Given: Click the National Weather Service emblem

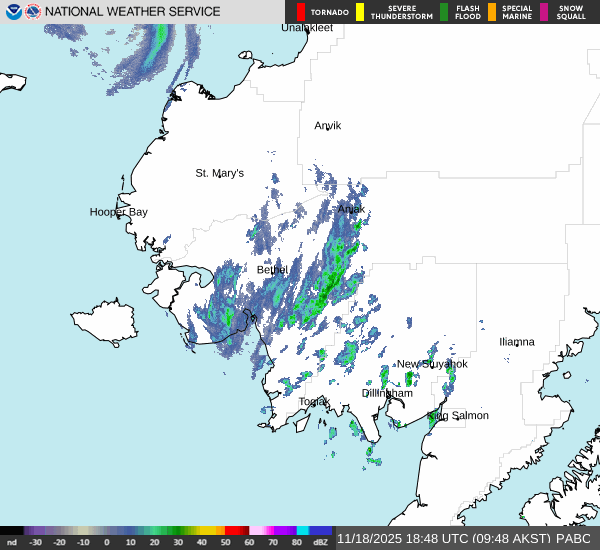Looking at the screenshot, I should coord(33,12).
